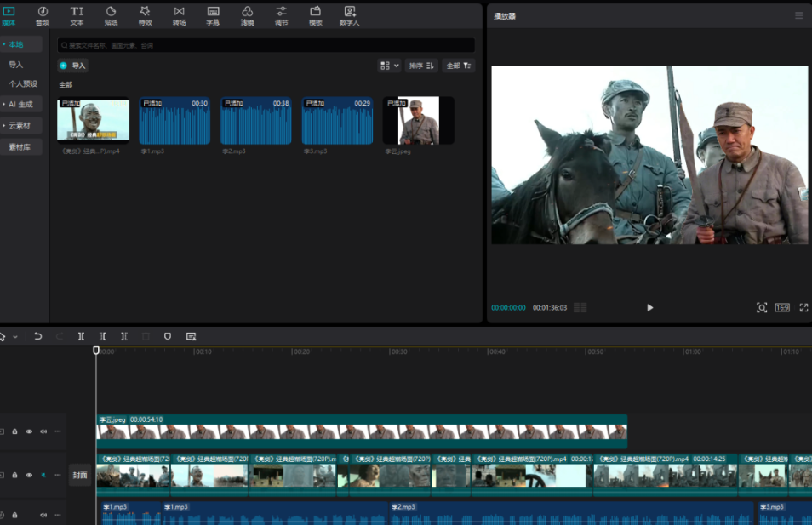Lock the mp3 audio track
The image size is (812, 525).
click(14, 515)
